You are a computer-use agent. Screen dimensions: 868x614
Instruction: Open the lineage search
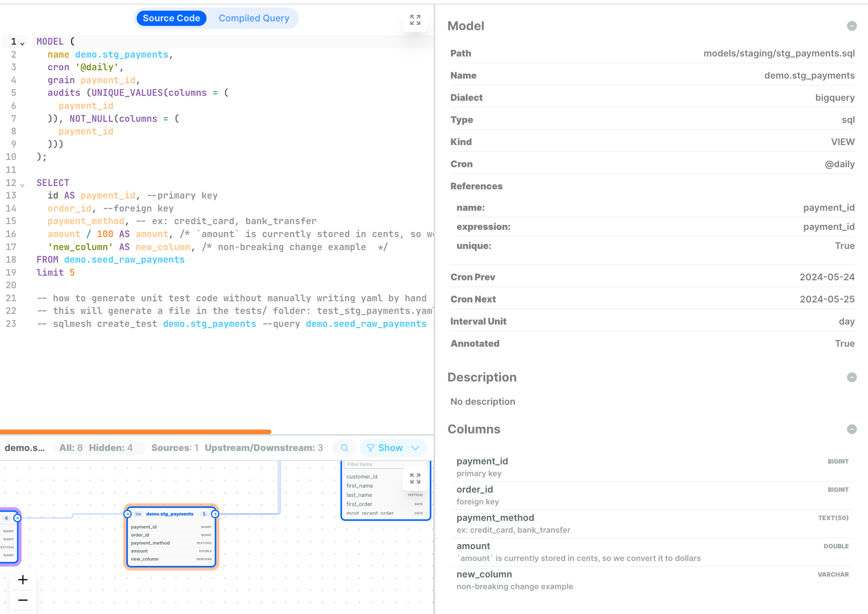345,448
